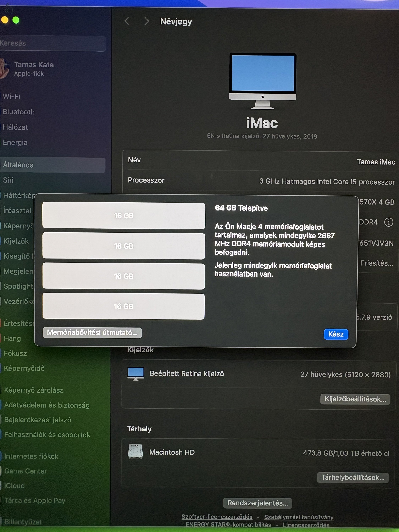
Task: Click the memory info icon next to DDR4
Action: (x=388, y=222)
